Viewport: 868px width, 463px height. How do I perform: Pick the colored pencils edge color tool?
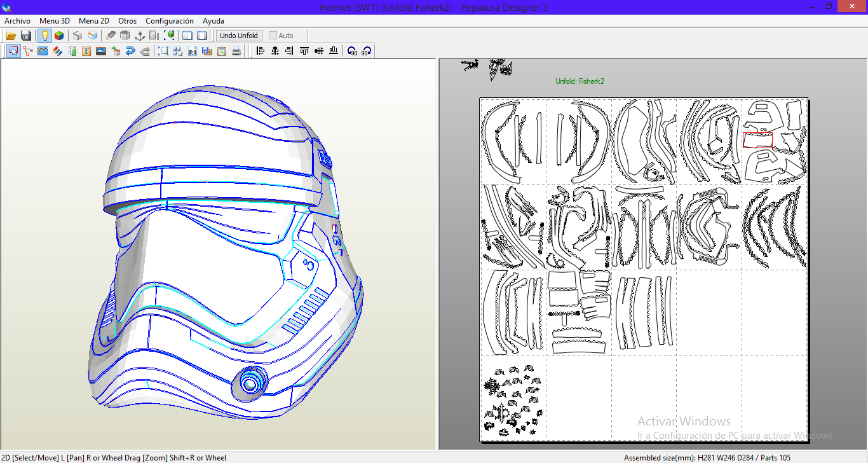click(x=57, y=52)
